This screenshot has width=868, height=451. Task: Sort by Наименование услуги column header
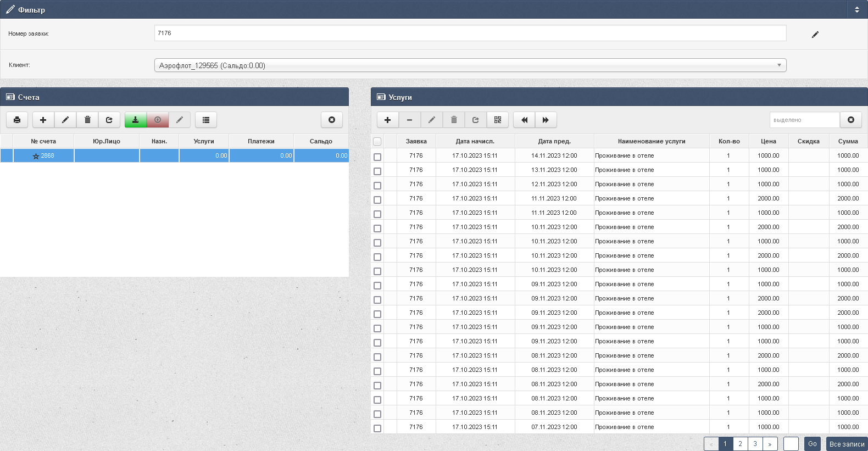652,141
